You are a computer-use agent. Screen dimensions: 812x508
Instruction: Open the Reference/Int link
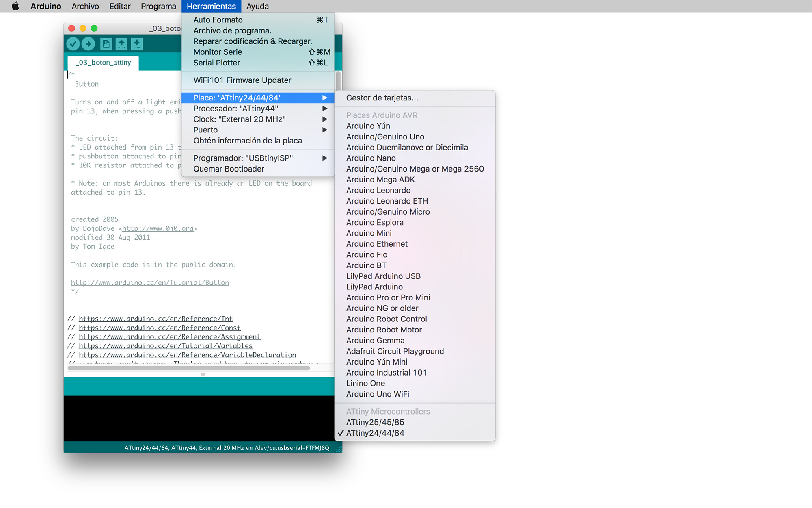point(156,319)
